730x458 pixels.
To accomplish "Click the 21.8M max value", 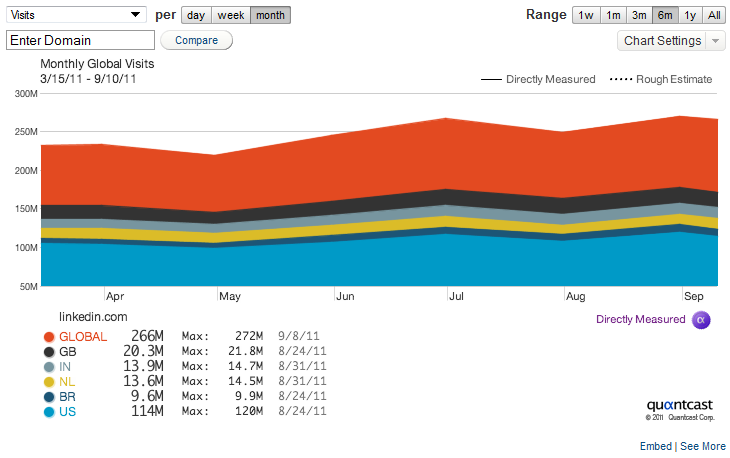I will point(245,351).
